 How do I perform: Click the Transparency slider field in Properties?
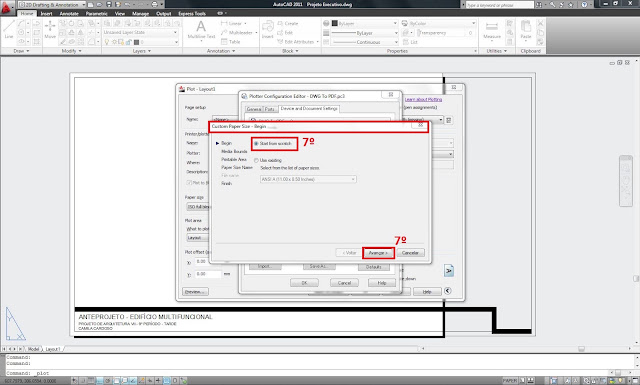coord(445,33)
